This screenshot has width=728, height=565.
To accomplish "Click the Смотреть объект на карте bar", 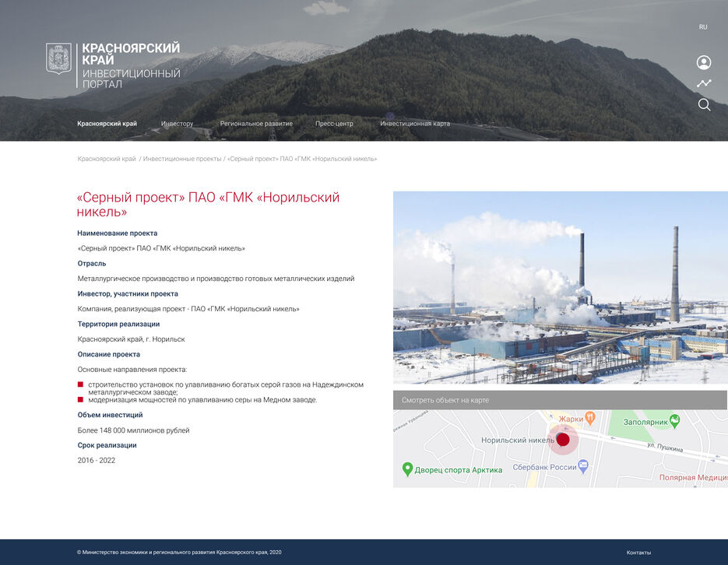I will coord(560,400).
